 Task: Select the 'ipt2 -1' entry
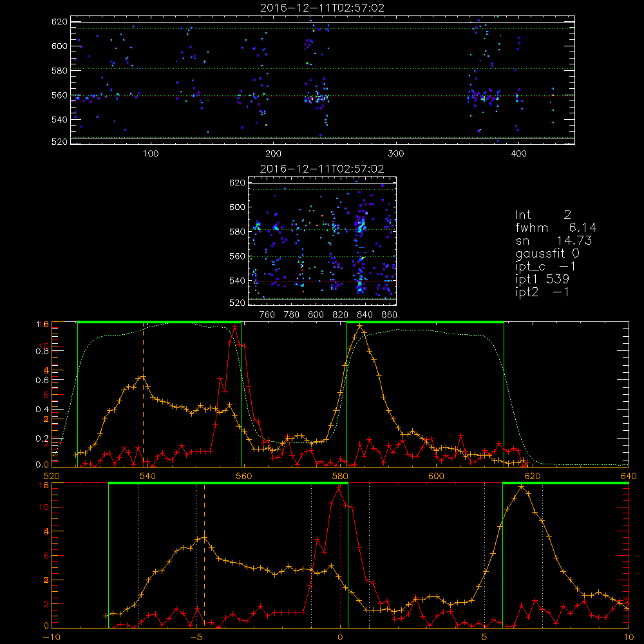pyautogui.click(x=542, y=292)
